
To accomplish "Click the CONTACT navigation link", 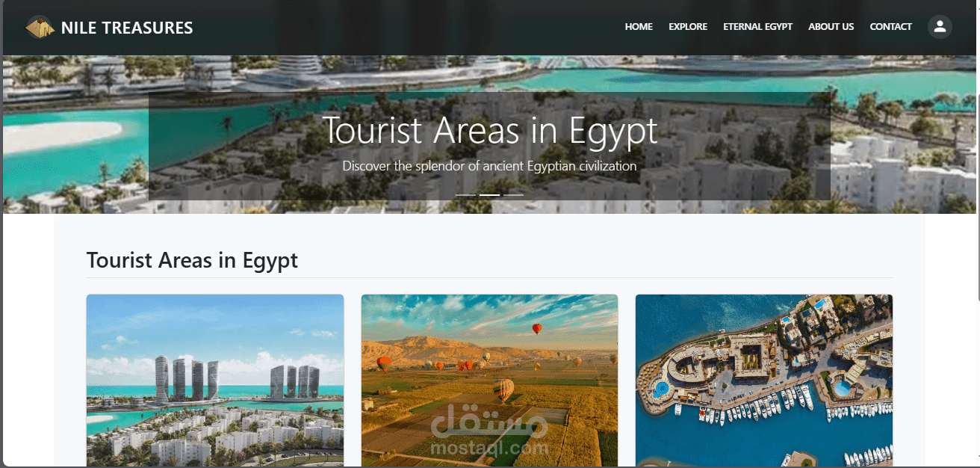I will pos(890,27).
